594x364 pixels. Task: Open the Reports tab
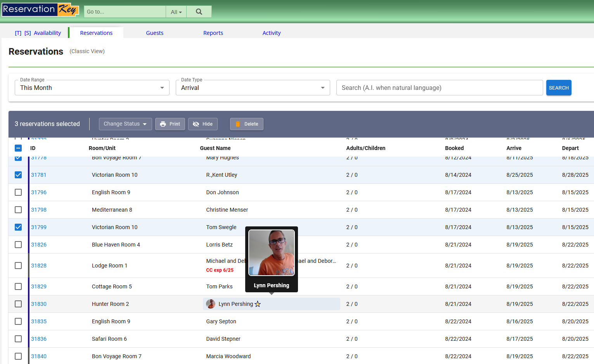pyautogui.click(x=213, y=33)
